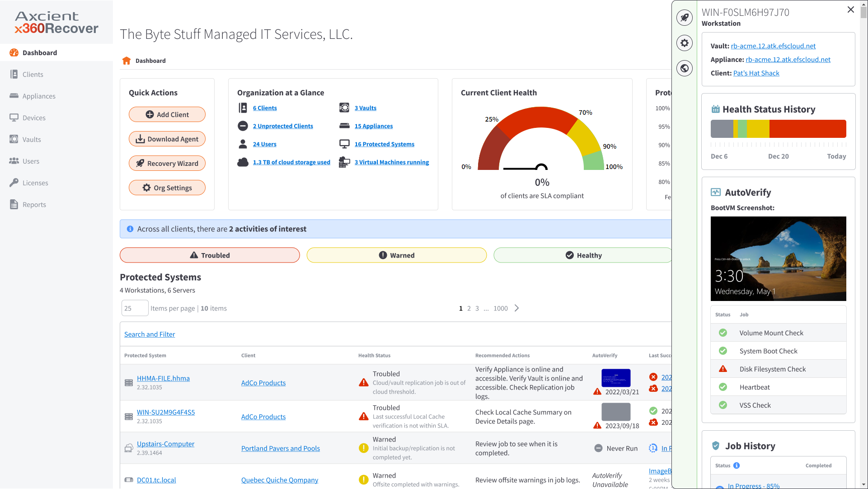Go to next page arrow
The height and width of the screenshot is (489, 868).
(x=517, y=308)
